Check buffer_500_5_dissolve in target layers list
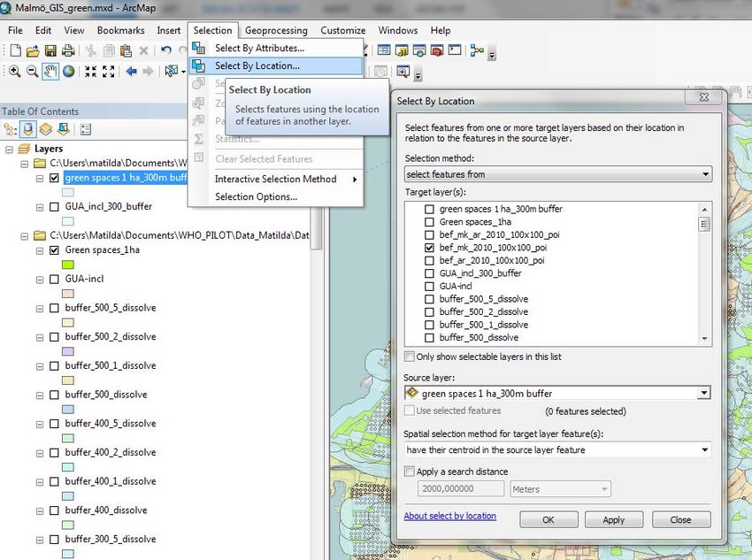Image resolution: width=752 pixels, height=560 pixels. [429, 299]
